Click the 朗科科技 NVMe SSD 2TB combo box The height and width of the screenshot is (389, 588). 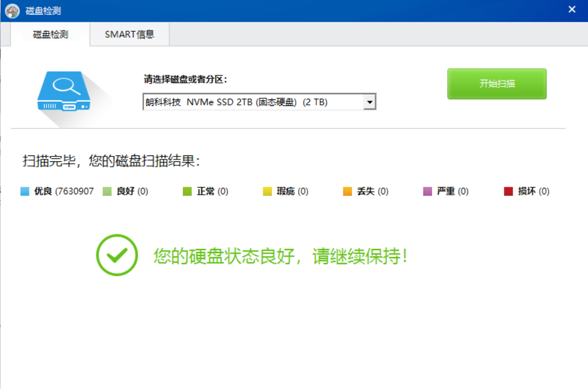click(x=253, y=102)
